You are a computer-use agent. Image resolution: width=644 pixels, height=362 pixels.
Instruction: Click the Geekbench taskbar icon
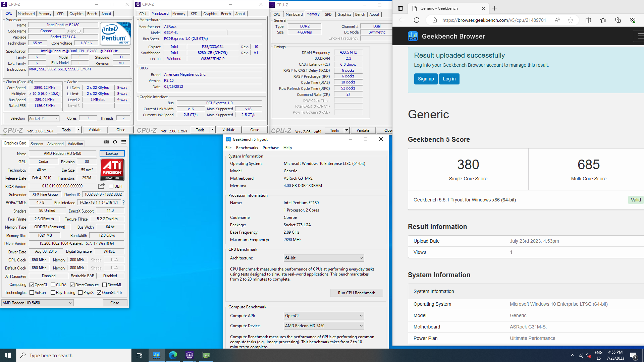[x=157, y=355]
